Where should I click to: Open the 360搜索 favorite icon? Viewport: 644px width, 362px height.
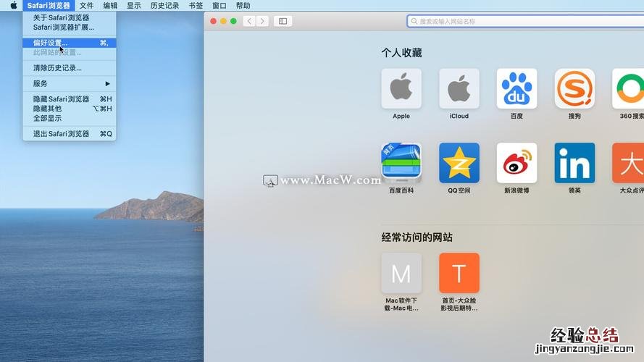pos(628,88)
